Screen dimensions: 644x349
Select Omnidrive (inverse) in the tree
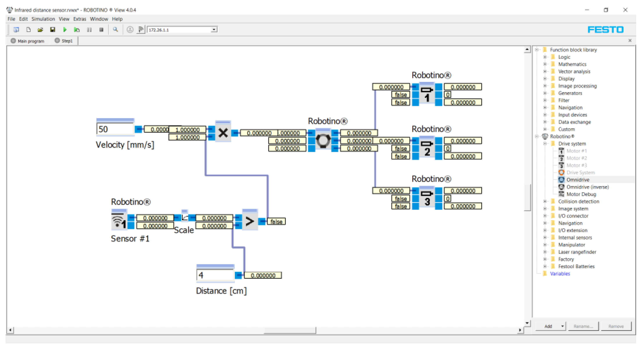click(587, 187)
